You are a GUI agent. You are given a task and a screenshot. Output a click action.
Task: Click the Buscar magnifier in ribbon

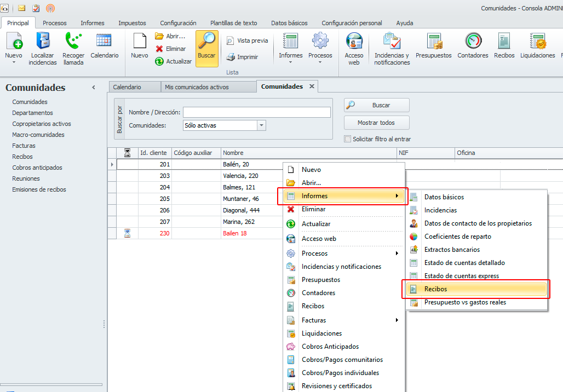pyautogui.click(x=206, y=42)
